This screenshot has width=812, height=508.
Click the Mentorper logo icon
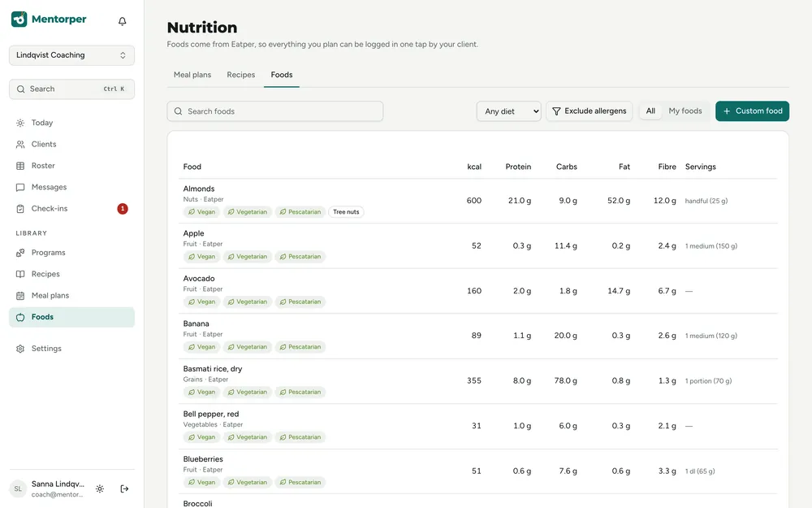(x=19, y=20)
